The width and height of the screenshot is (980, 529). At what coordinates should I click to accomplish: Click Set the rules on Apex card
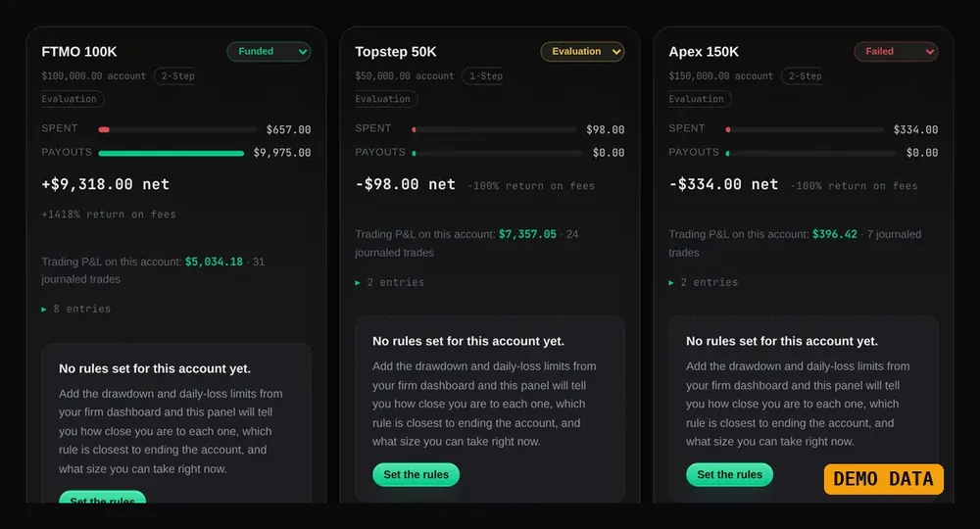(x=729, y=475)
